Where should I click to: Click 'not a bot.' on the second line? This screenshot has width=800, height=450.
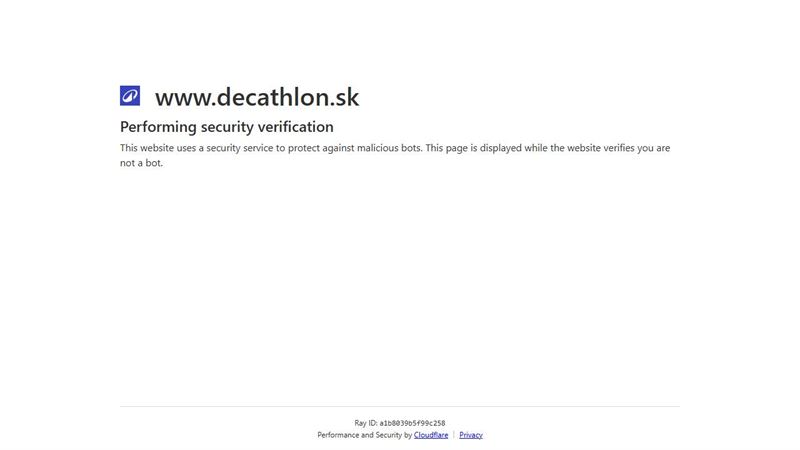141,163
